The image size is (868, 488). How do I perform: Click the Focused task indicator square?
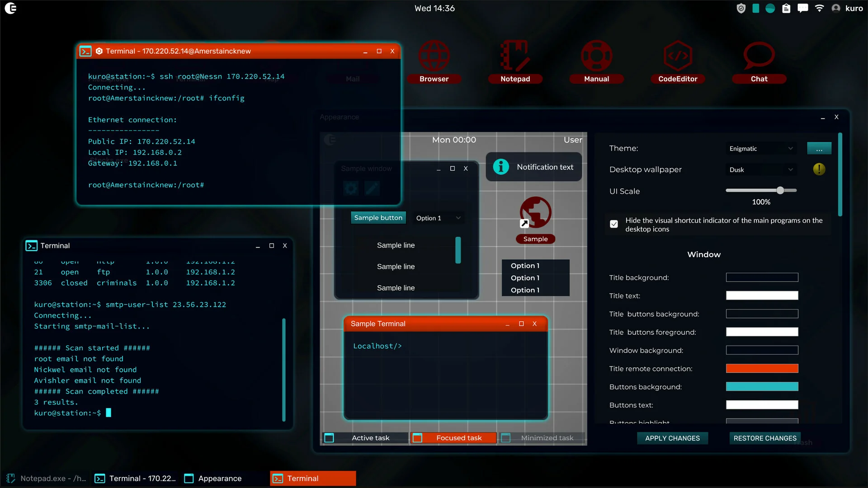pyautogui.click(x=418, y=437)
